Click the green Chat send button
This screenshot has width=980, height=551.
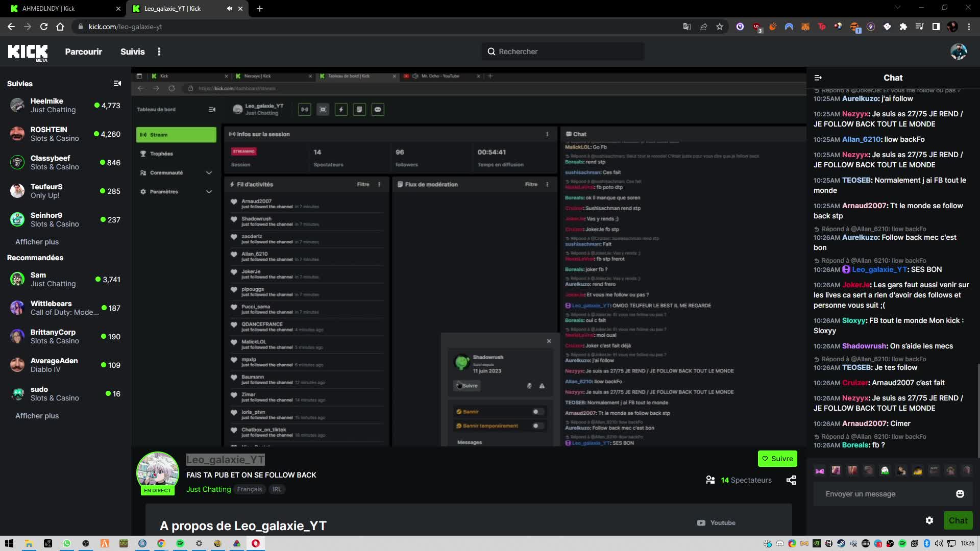point(958,520)
